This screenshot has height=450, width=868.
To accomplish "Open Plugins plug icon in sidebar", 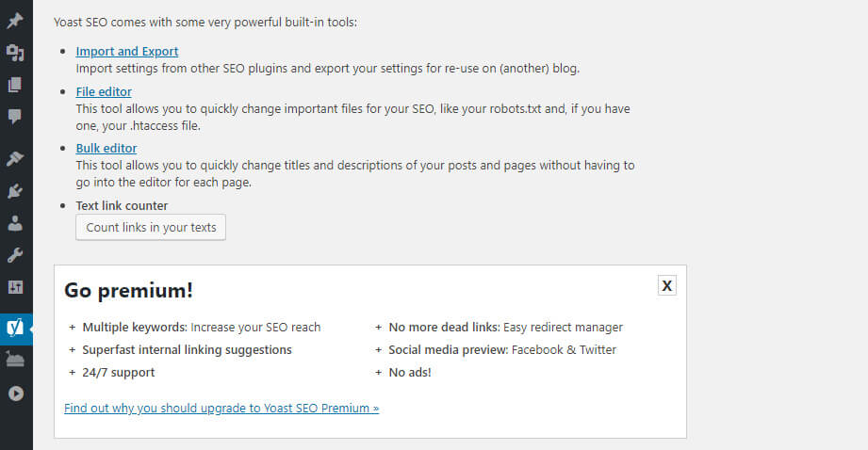I will tap(15, 191).
